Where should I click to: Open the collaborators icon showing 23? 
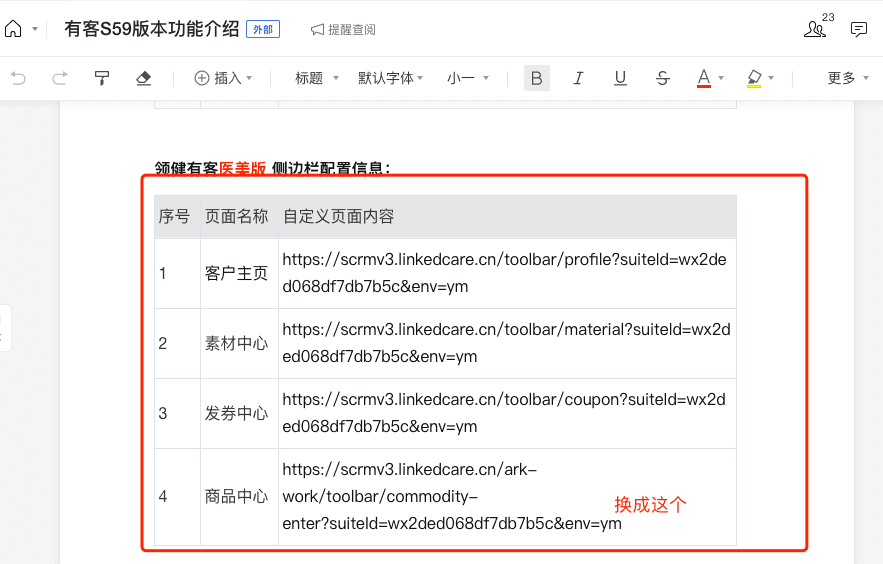(816, 29)
